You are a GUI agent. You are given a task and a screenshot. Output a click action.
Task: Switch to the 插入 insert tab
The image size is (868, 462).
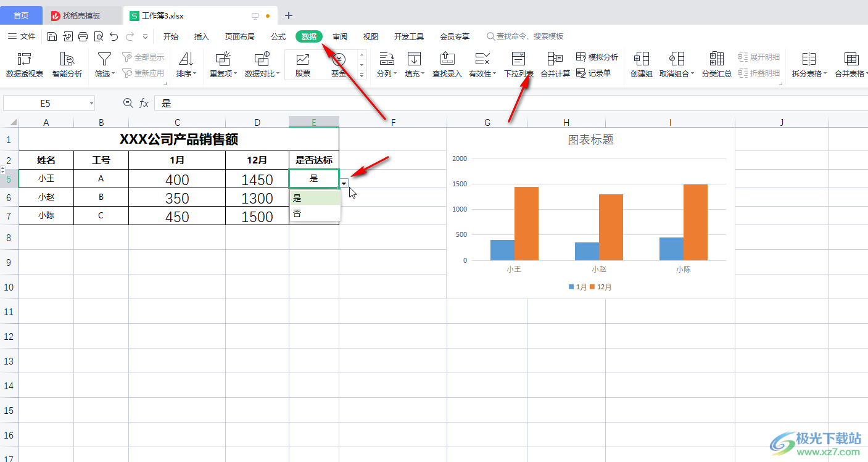pyautogui.click(x=202, y=36)
